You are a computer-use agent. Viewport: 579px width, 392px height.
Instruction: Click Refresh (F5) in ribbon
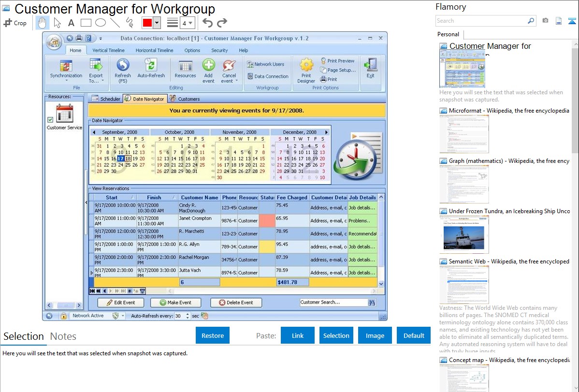(123, 70)
